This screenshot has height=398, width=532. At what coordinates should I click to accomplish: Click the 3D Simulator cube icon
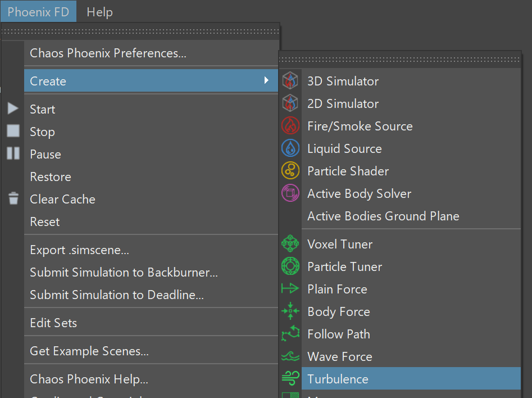pyautogui.click(x=290, y=81)
